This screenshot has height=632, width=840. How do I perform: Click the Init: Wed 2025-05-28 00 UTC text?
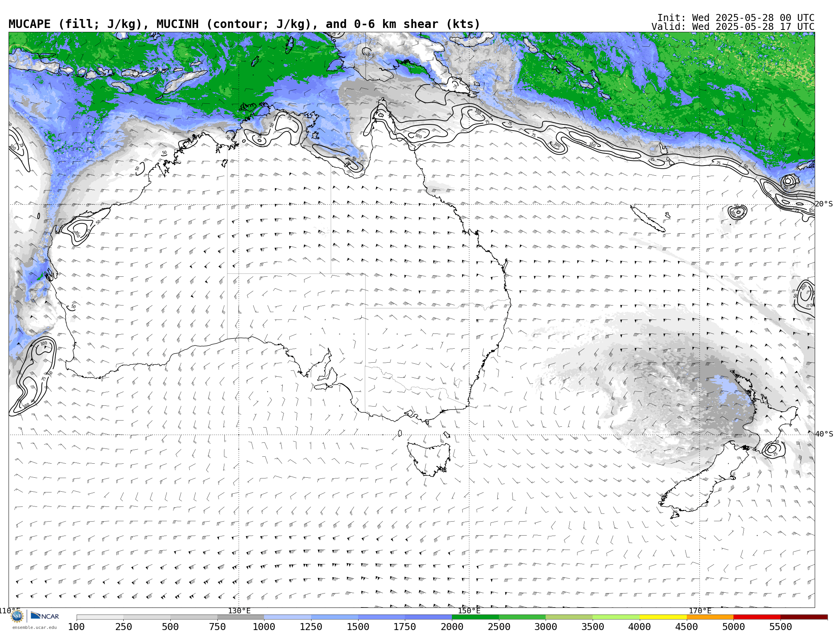tap(736, 18)
